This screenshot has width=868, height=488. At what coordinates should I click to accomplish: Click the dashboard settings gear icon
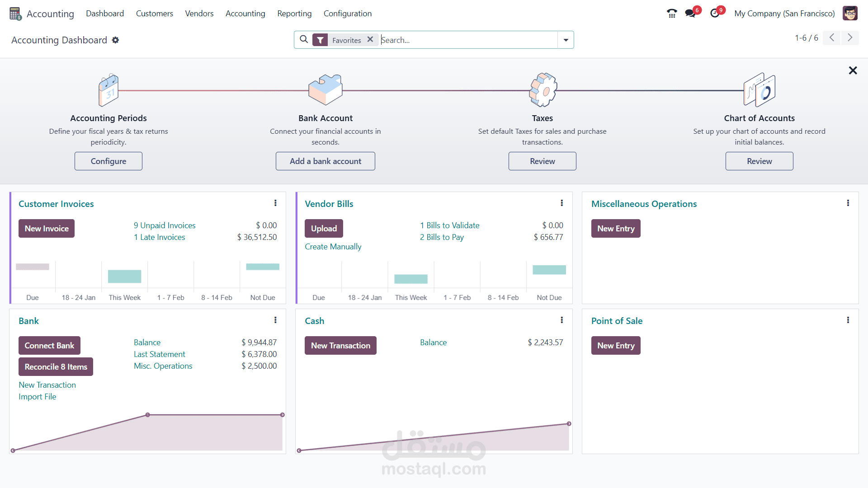pos(116,40)
